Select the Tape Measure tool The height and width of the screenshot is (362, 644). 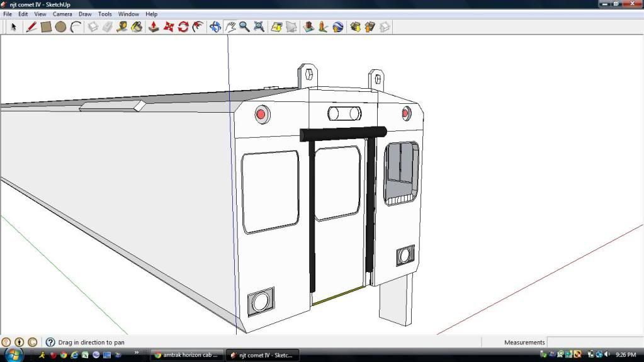(122, 27)
